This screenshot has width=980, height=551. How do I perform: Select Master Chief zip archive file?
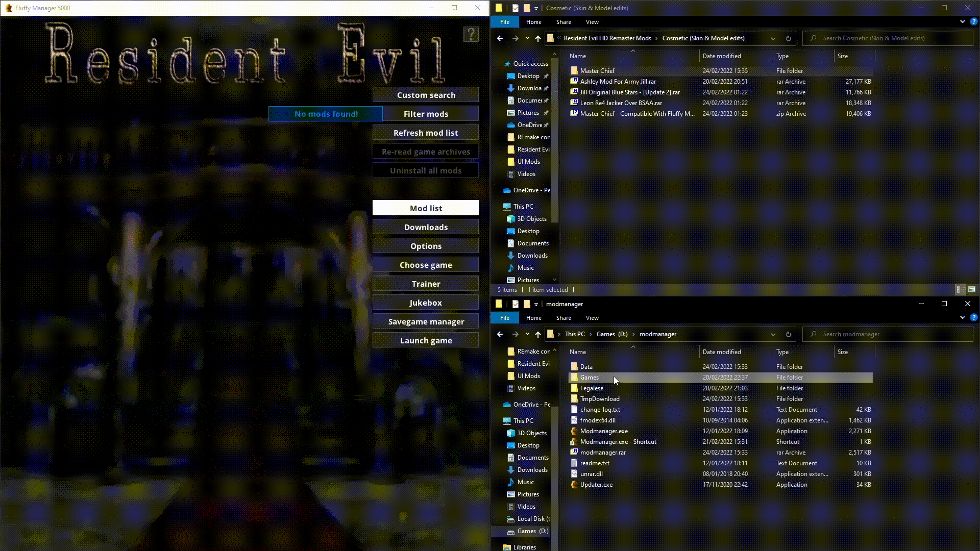(636, 114)
